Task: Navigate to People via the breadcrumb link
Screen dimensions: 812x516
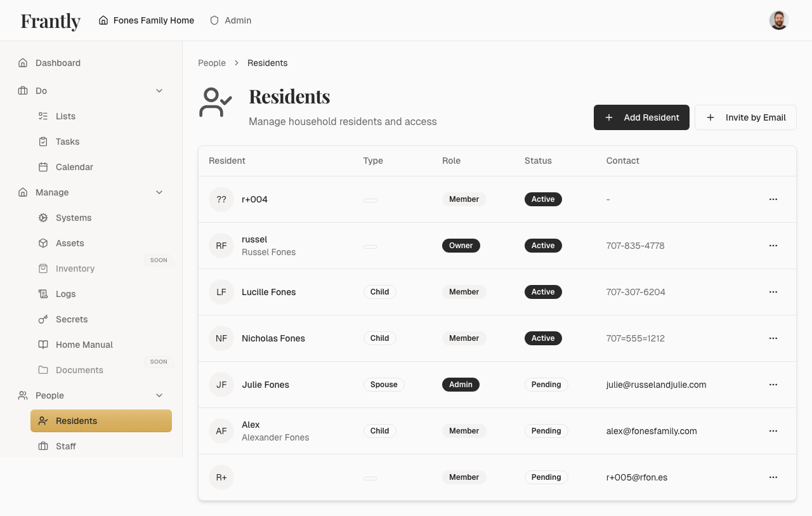Action: [212, 63]
